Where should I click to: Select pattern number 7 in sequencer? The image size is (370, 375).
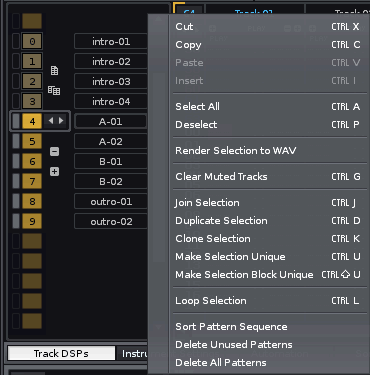click(32, 181)
